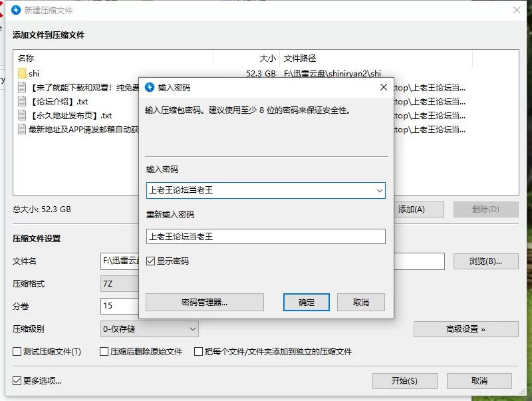Open 高级设置 button

(466, 329)
